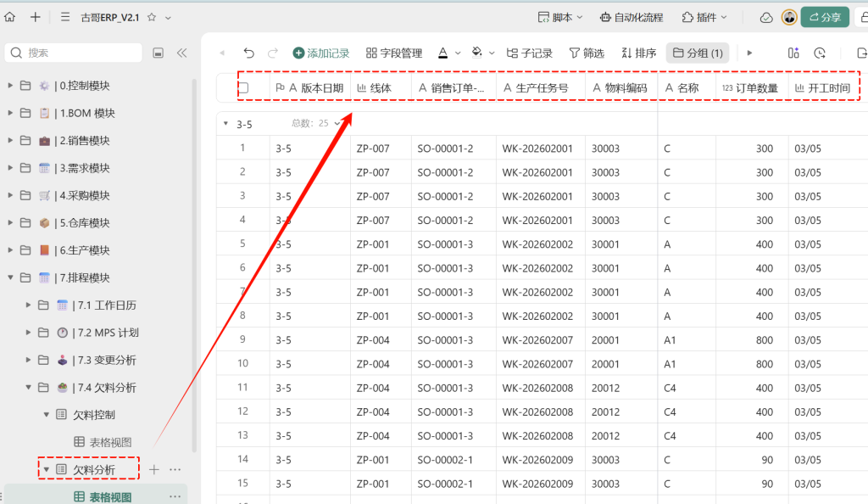Click the fill color bucket icon

point(476,53)
